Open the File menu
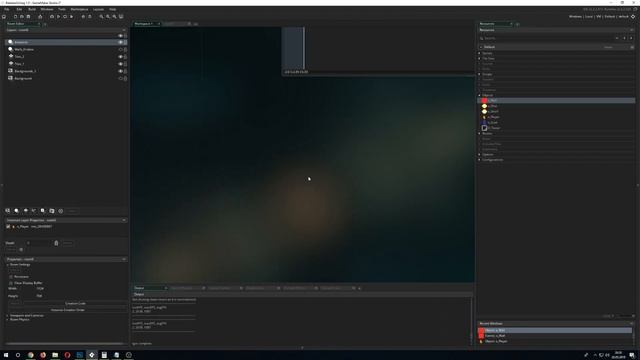 (7, 9)
